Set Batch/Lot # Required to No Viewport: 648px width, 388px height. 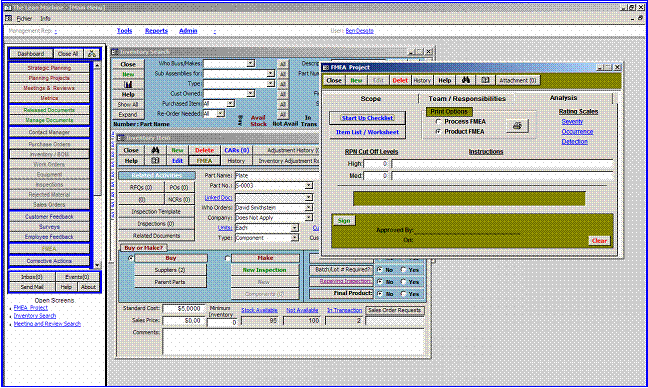[x=379, y=270]
